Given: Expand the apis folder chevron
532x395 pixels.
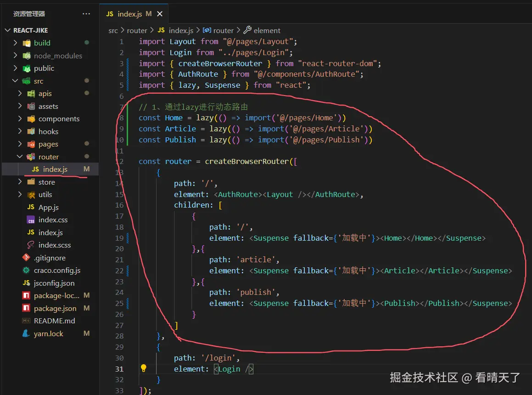Looking at the screenshot, I should pyautogui.click(x=20, y=93).
